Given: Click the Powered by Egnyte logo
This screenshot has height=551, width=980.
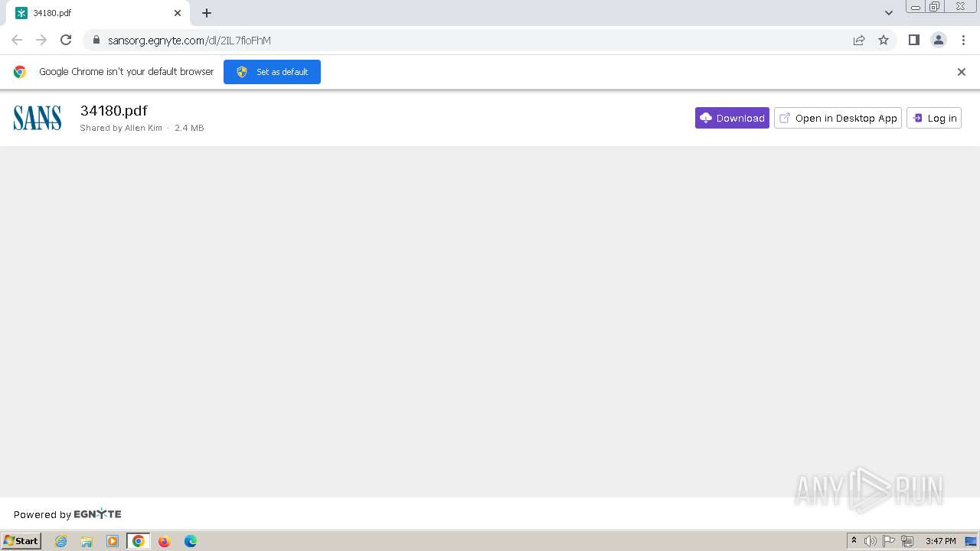Looking at the screenshot, I should [97, 514].
